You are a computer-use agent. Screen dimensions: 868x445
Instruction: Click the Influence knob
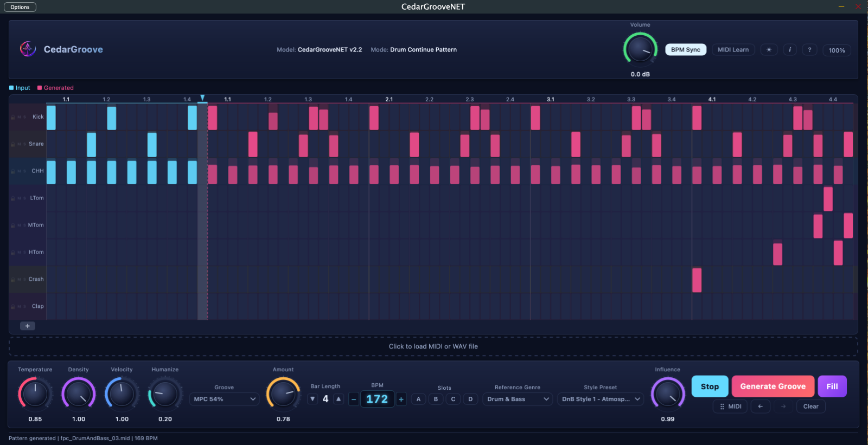[x=668, y=394]
